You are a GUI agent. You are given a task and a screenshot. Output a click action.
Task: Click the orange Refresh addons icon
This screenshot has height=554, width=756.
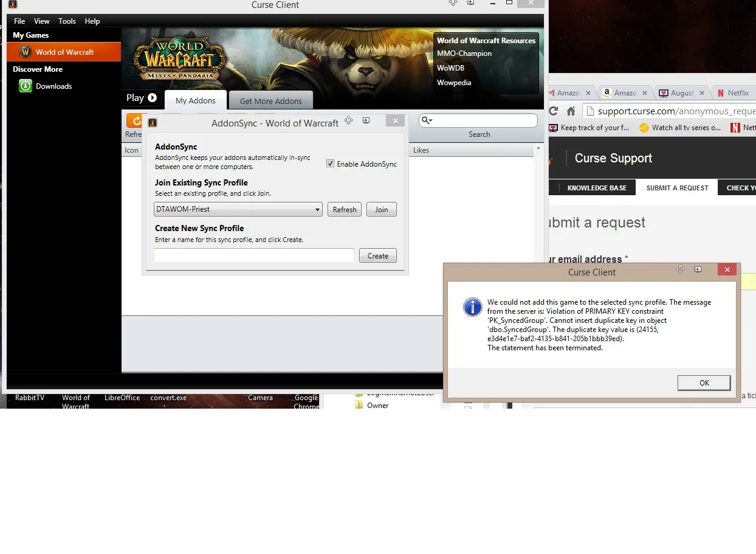point(134,120)
